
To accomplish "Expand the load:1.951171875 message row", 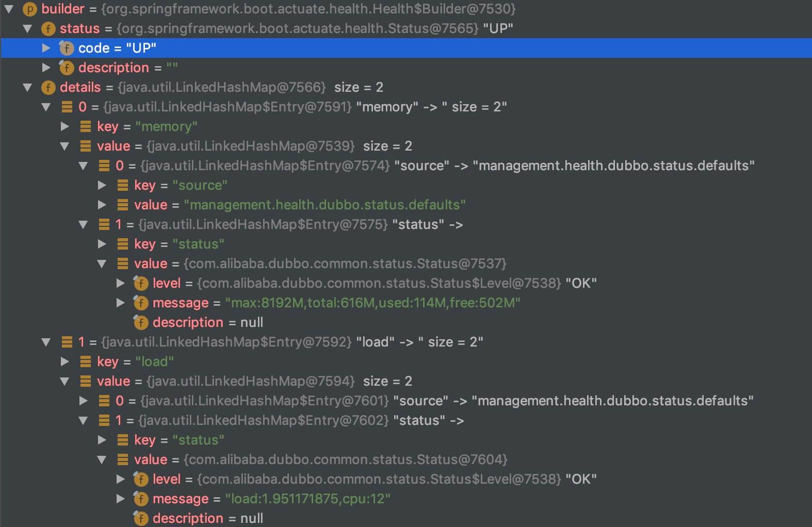I will pos(120,499).
